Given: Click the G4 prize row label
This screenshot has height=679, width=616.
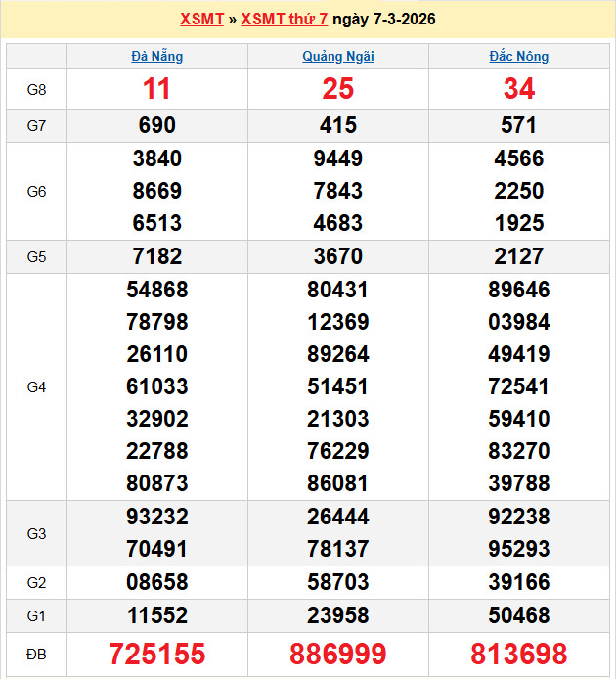Looking at the screenshot, I should click(36, 387).
